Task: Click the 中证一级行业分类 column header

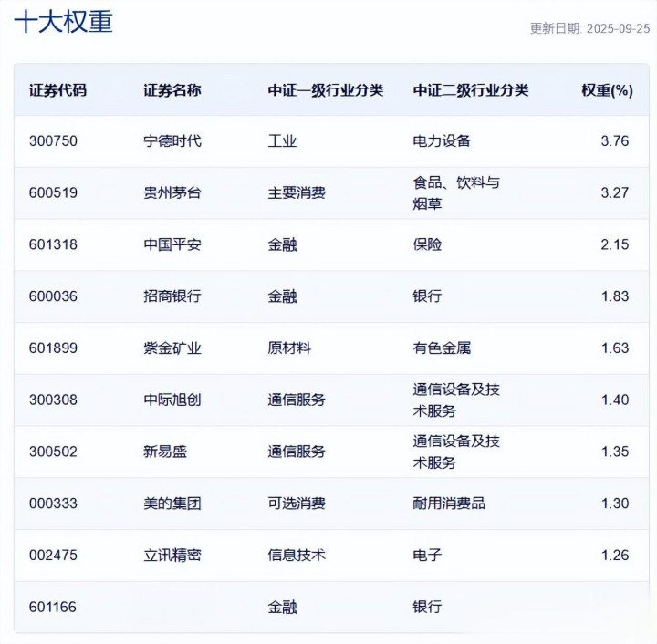Action: [x=326, y=90]
